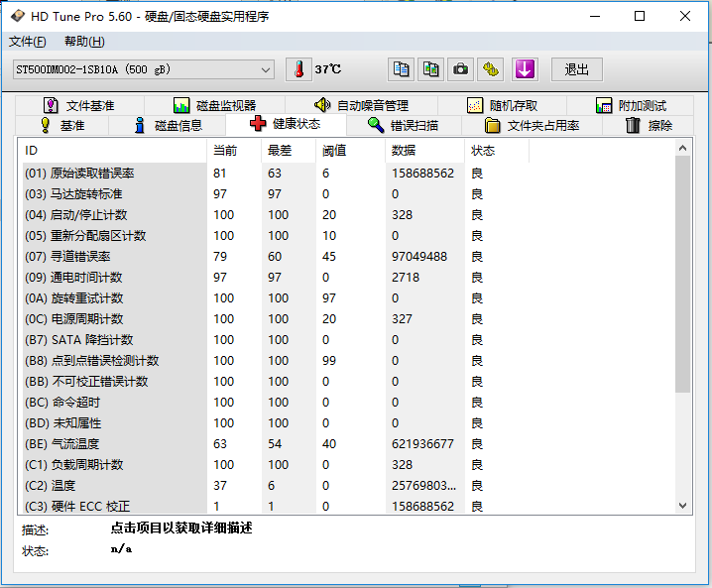Open the 帮助(H) menu
Viewport: 712px width, 588px height.
coord(84,42)
